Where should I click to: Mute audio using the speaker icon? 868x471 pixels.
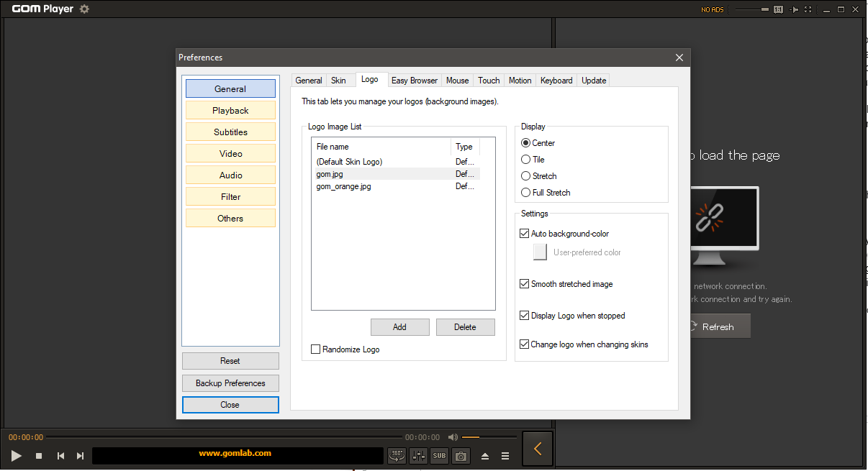pos(453,436)
